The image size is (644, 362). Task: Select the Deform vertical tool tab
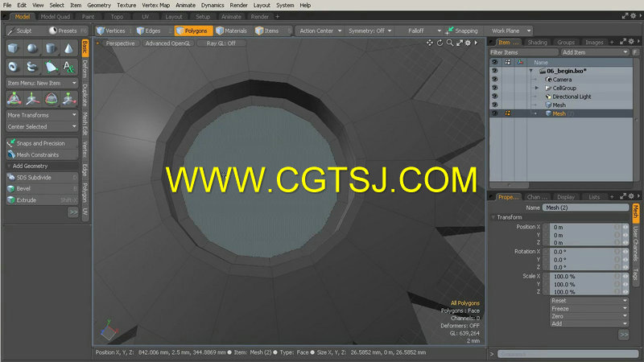pos(85,69)
